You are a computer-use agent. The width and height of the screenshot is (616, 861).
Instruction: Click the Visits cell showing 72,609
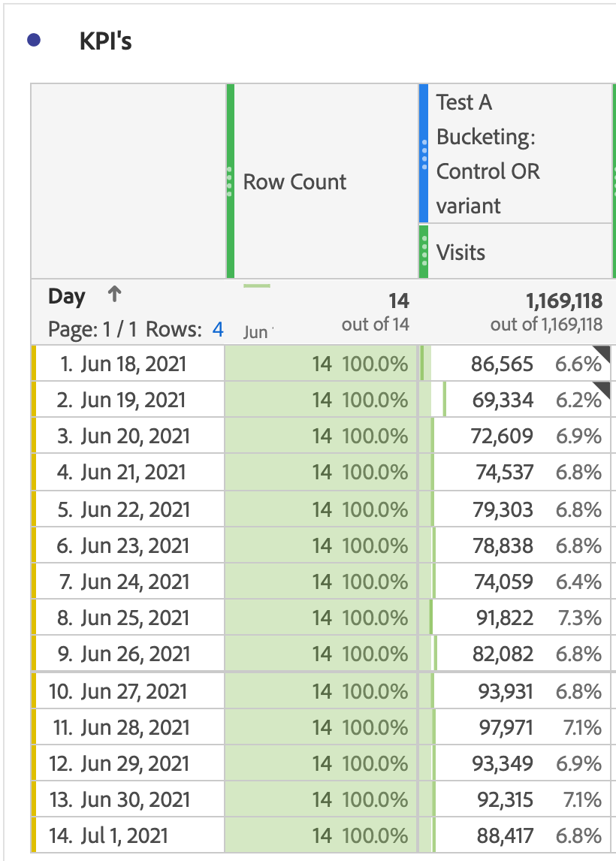point(515,436)
